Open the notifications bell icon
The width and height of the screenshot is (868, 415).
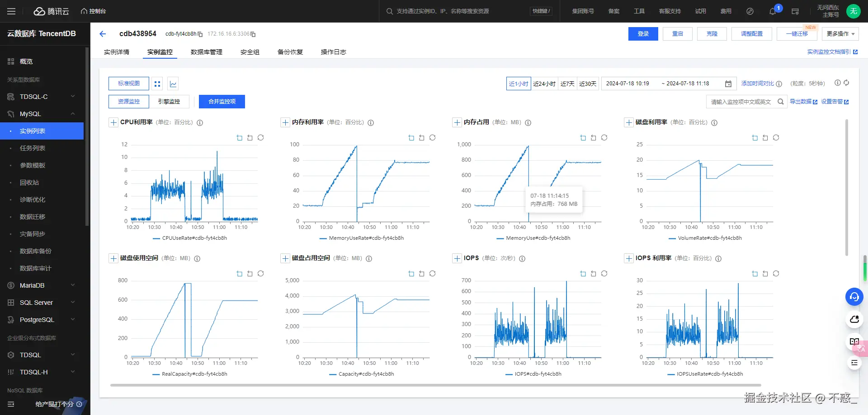[773, 11]
